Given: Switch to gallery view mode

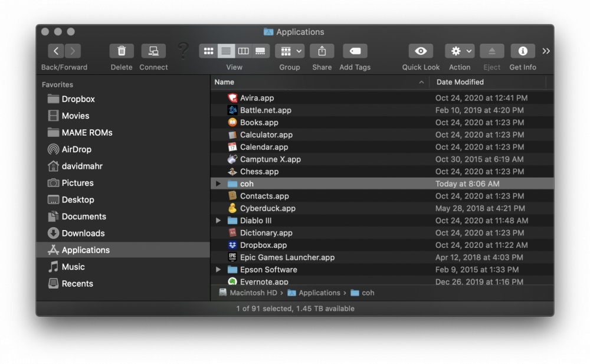Looking at the screenshot, I should [x=260, y=51].
